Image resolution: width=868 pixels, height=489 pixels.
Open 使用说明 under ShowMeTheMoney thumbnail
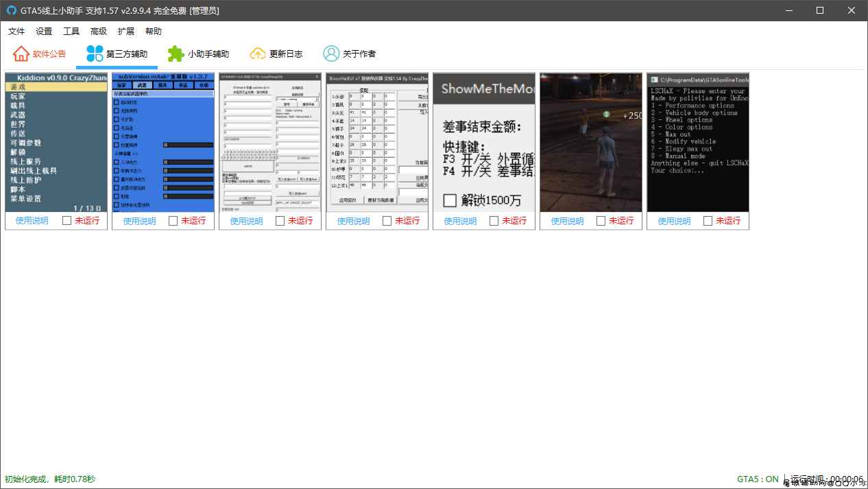[460, 221]
